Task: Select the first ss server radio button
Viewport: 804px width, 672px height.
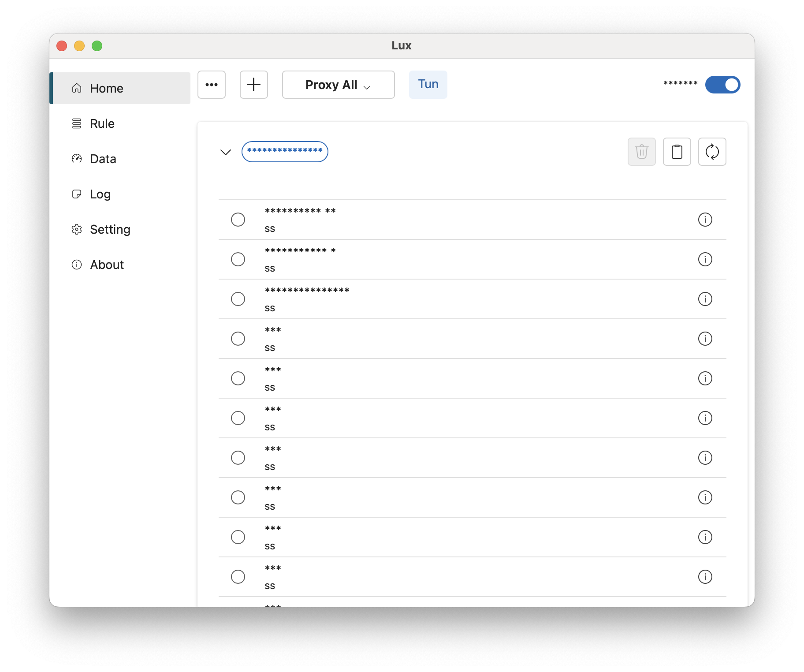Action: click(x=238, y=219)
